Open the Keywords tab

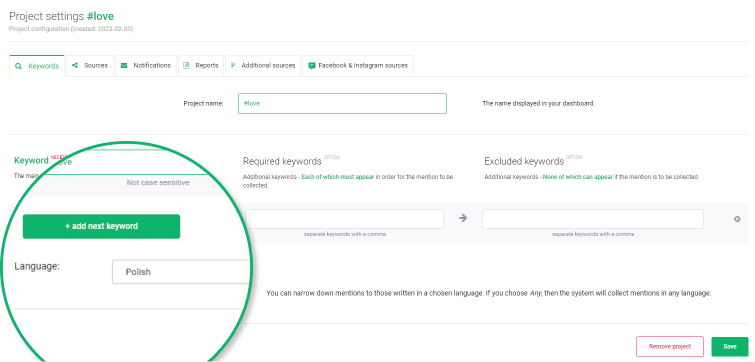click(37, 66)
